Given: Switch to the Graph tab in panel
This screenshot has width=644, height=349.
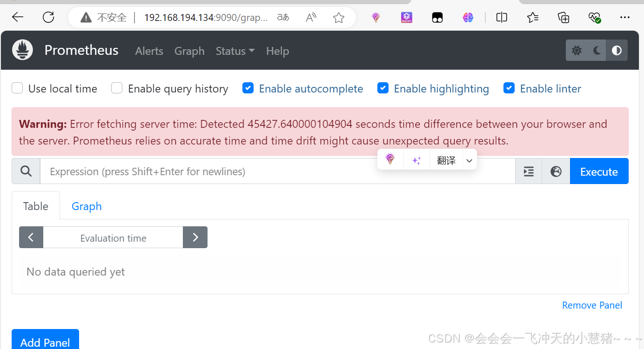Looking at the screenshot, I should (87, 206).
